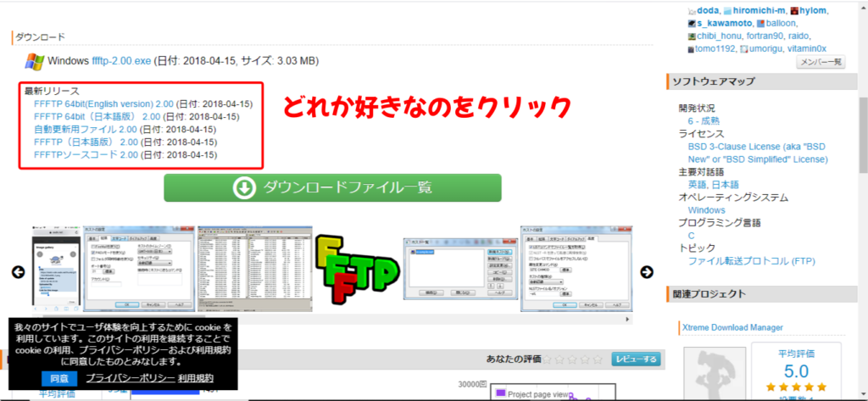Open member vitamin0x profile
The width and height of the screenshot is (868, 401).
click(x=807, y=48)
